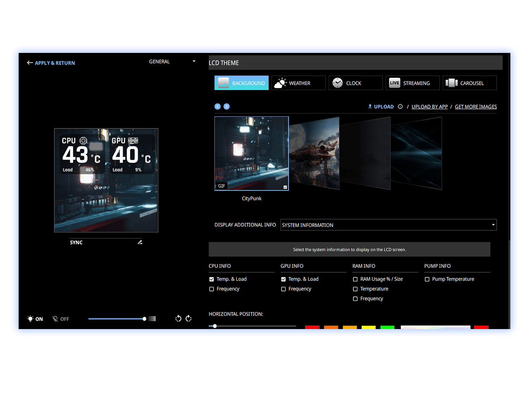Switch to the Clock theme tab
Screen dimensions: 529x420
355,83
